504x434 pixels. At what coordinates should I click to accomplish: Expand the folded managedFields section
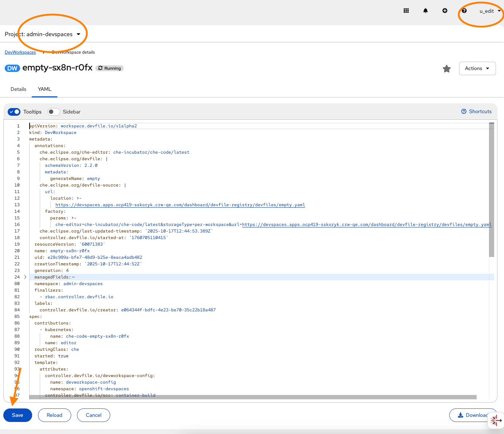coord(25,277)
